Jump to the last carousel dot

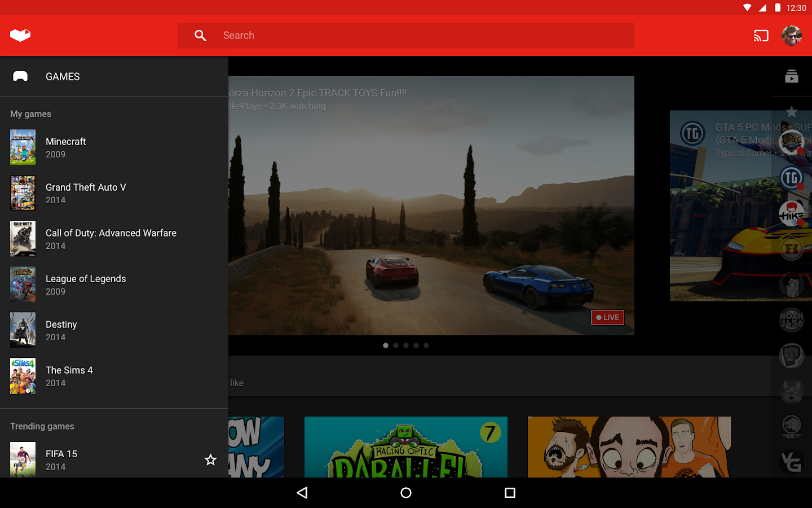click(426, 345)
